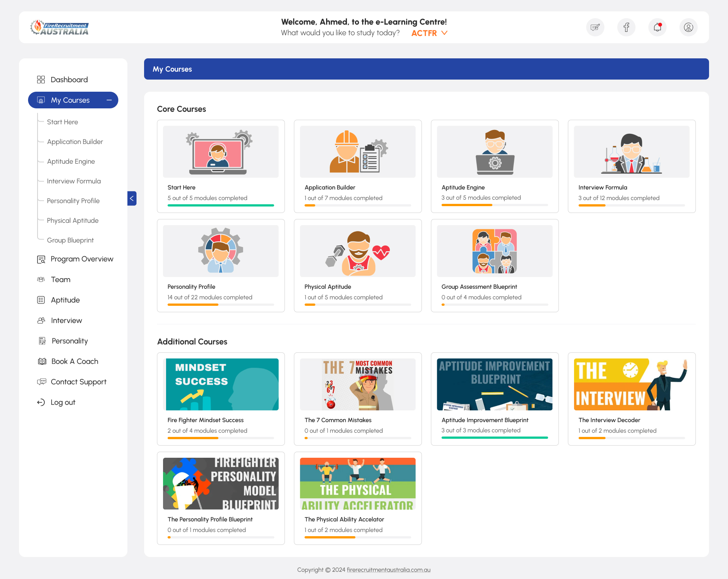
Task: Open Aptitude Improvement Blueprint course image
Action: pos(495,384)
